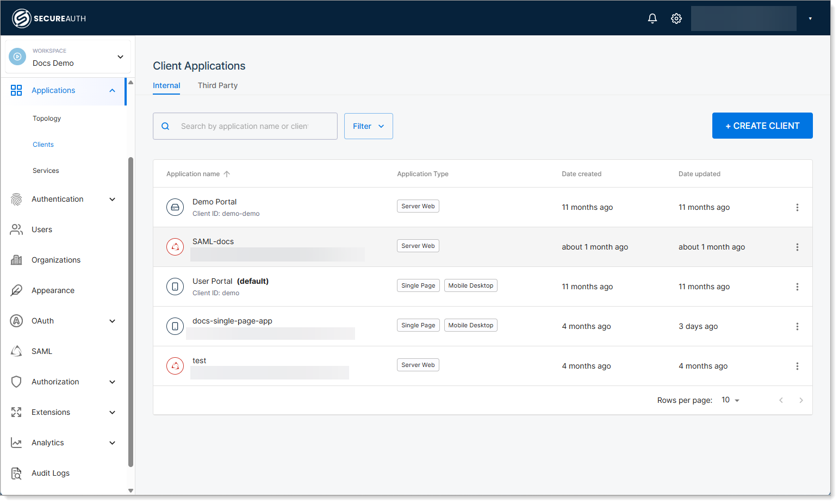The image size is (839, 504).
Task: Click the Docs Demo workspace icon
Action: point(17,57)
